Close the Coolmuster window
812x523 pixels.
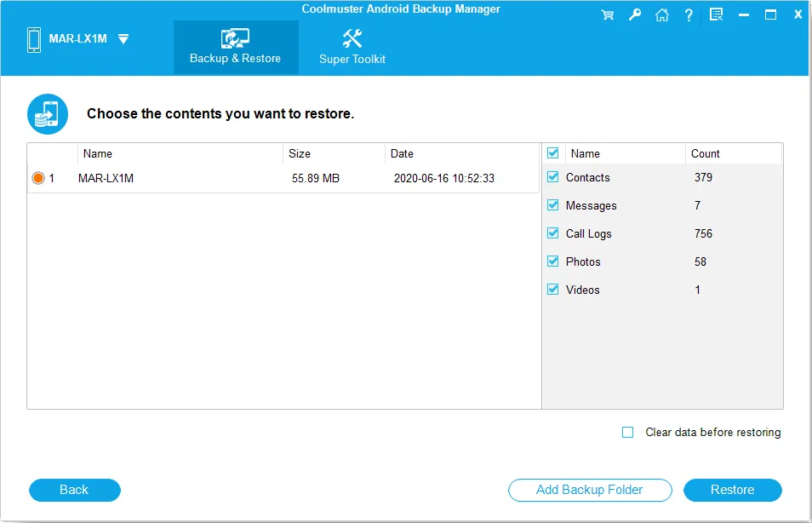(798, 14)
